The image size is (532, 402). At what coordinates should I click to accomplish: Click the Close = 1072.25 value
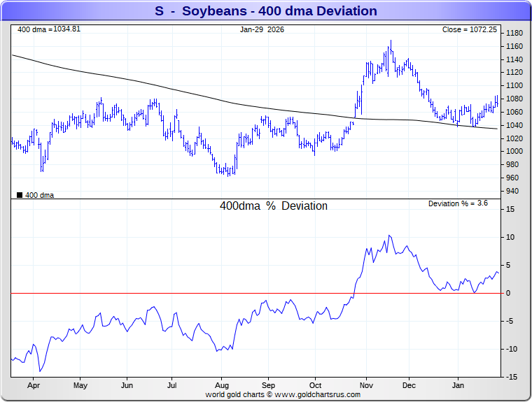pos(468,29)
